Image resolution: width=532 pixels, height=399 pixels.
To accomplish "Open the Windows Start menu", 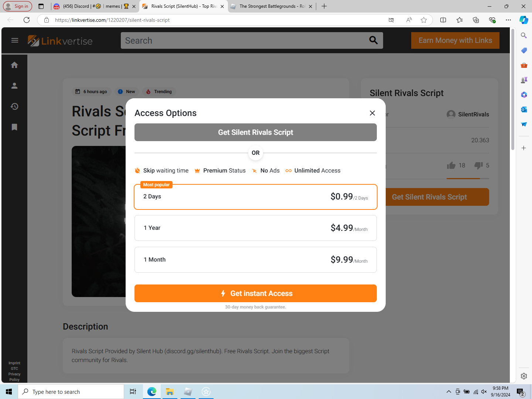I will point(9,392).
